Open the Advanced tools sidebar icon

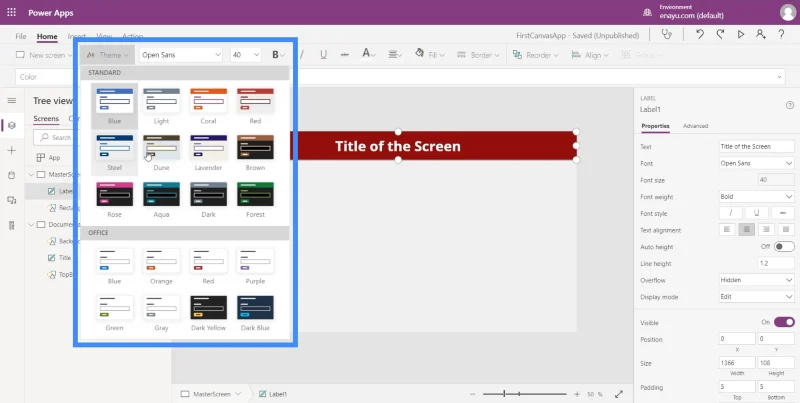point(12,225)
